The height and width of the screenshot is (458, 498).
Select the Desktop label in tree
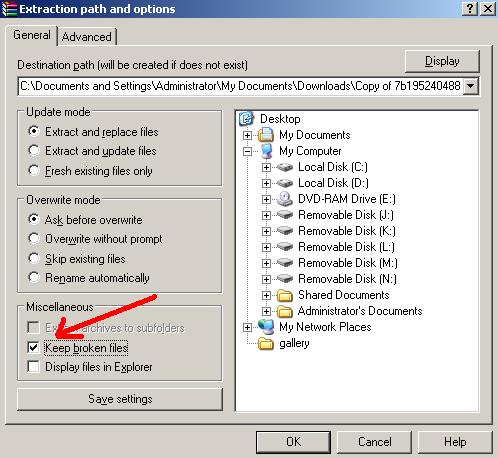click(280, 119)
